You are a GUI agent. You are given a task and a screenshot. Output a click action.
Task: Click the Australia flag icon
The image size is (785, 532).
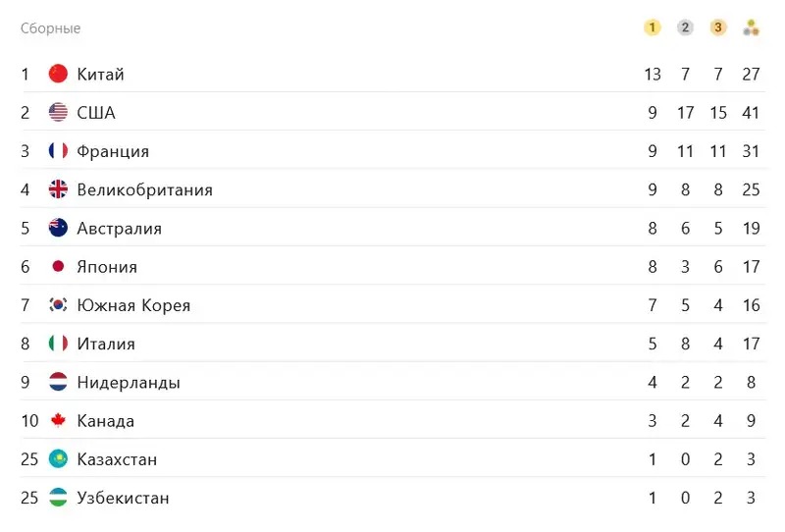[58, 228]
